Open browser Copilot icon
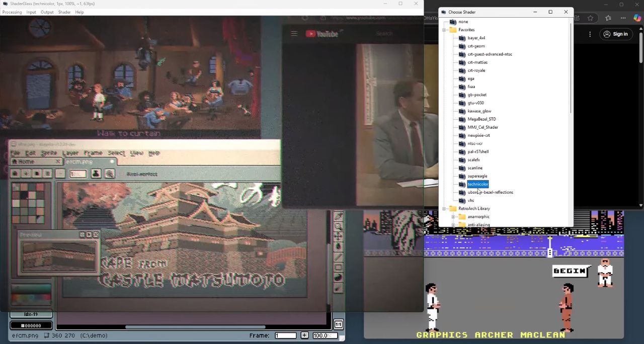The height and width of the screenshot is (344, 644). pos(637,18)
